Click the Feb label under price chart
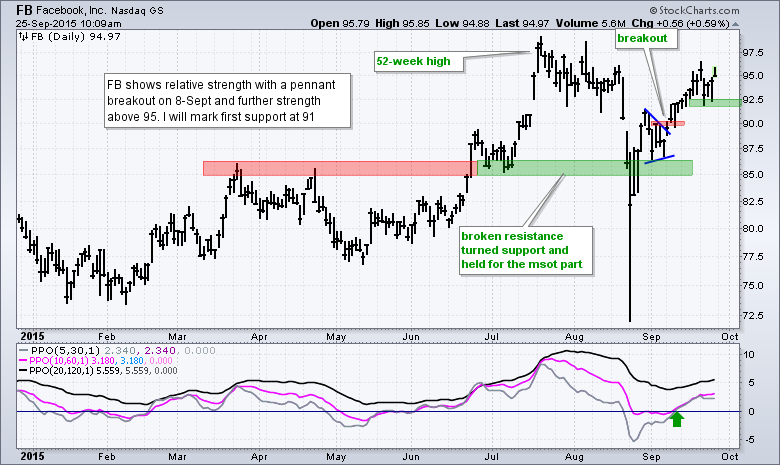Image resolution: width=780 pixels, height=465 pixels. (x=106, y=337)
